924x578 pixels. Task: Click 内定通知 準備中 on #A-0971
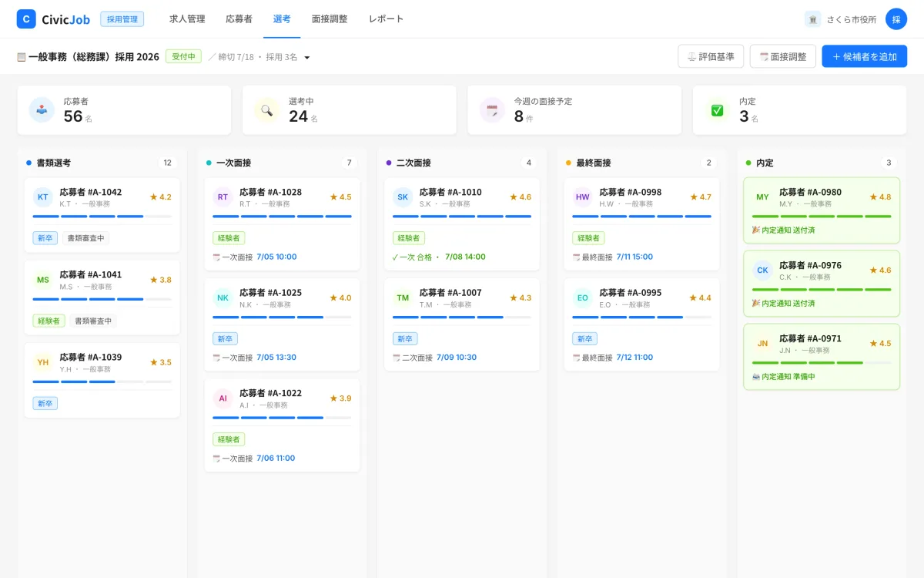784,377
